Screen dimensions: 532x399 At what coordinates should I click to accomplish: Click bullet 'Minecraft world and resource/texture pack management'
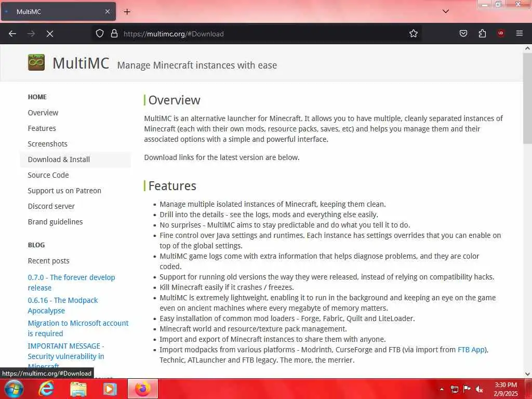coord(253,329)
